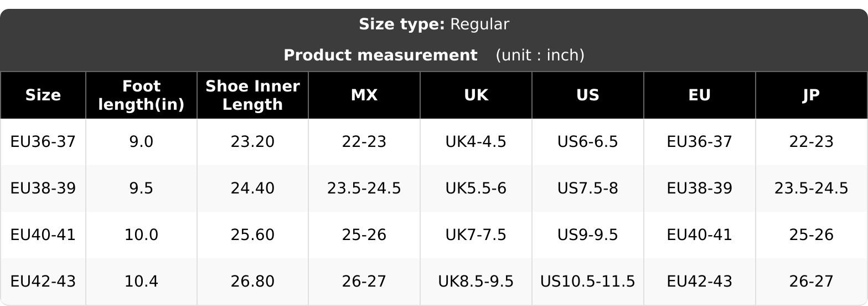The width and height of the screenshot is (868, 306).
Task: Click the UK column header
Action: pos(476,95)
